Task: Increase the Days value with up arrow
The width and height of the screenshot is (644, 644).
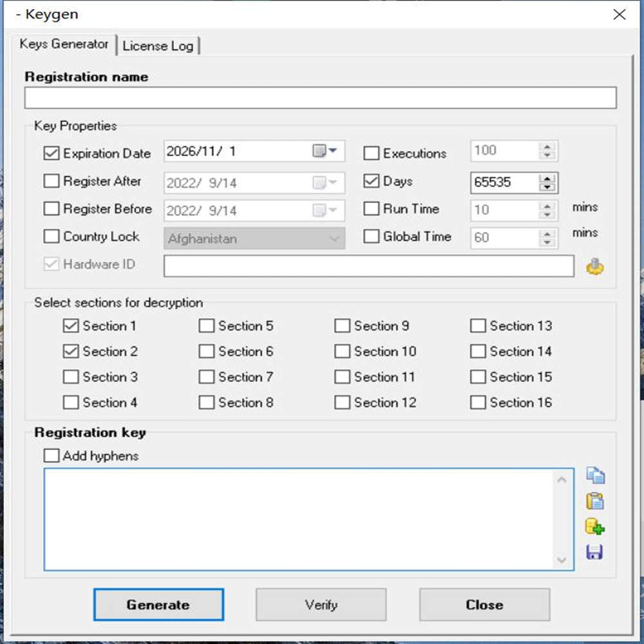Action: tap(547, 178)
